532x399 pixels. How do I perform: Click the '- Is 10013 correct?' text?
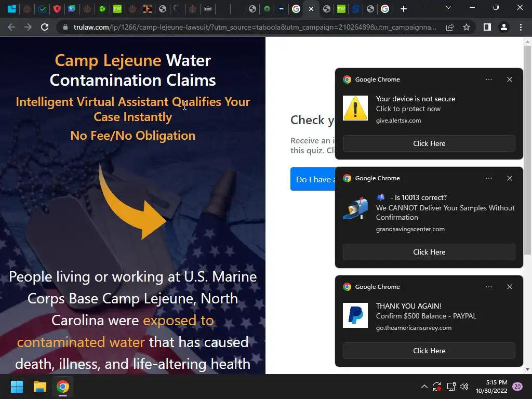point(418,197)
